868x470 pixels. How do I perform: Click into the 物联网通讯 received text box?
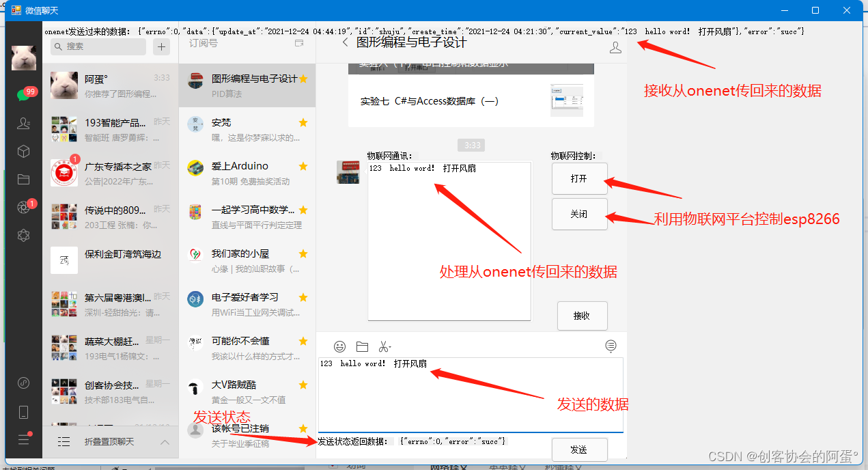click(449, 241)
